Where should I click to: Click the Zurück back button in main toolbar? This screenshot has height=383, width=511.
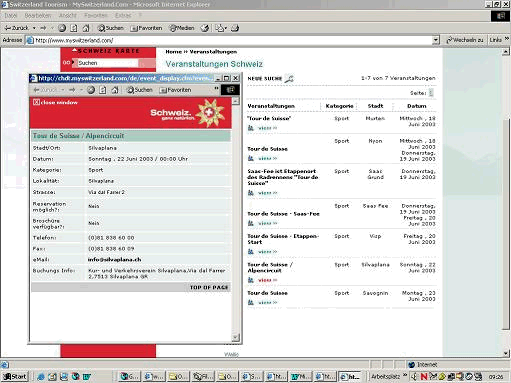click(16, 28)
